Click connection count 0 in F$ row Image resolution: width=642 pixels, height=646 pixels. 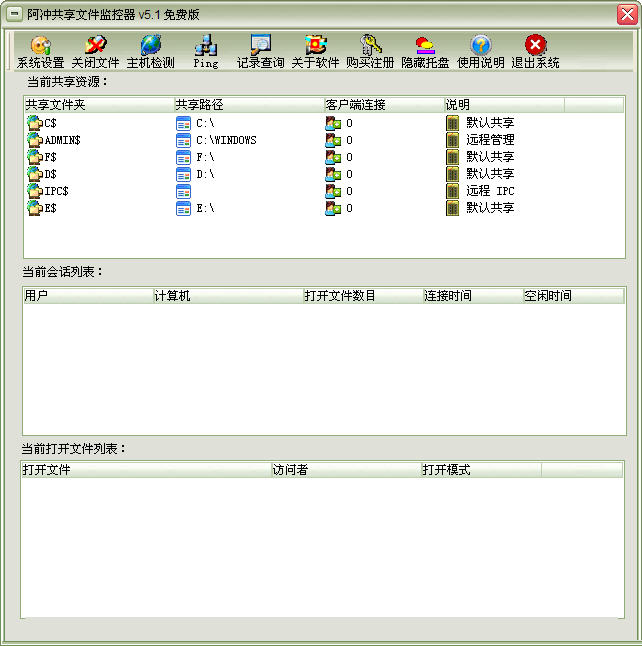tap(349, 157)
